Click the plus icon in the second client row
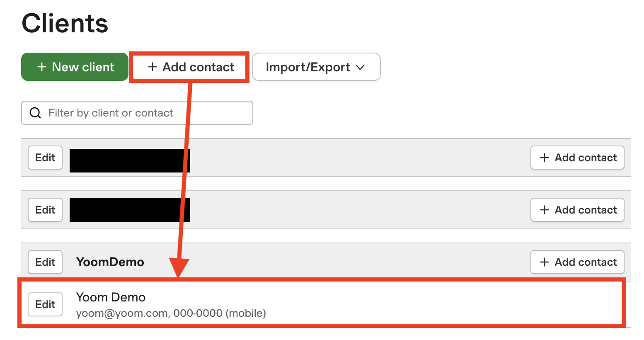644x340 pixels. coord(545,210)
